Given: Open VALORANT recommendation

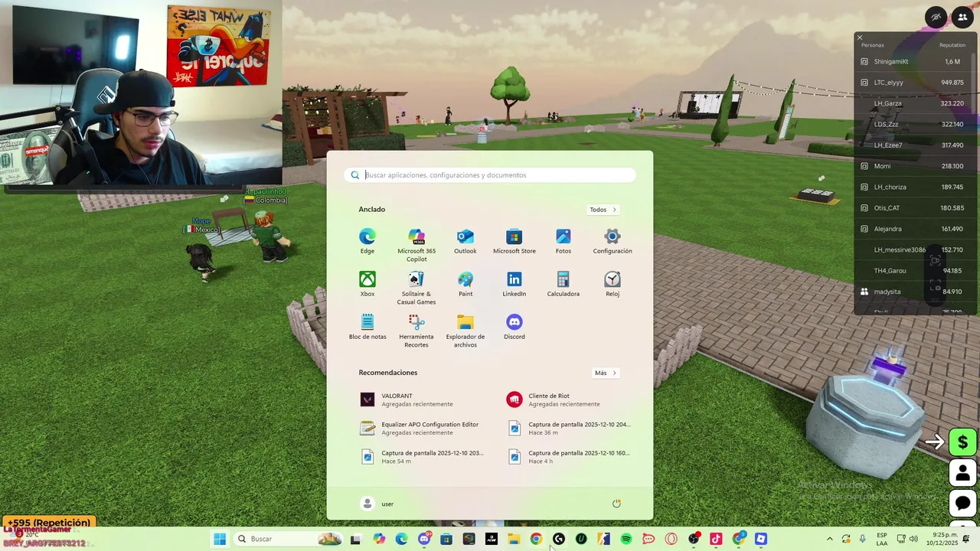Looking at the screenshot, I should click(x=416, y=399).
